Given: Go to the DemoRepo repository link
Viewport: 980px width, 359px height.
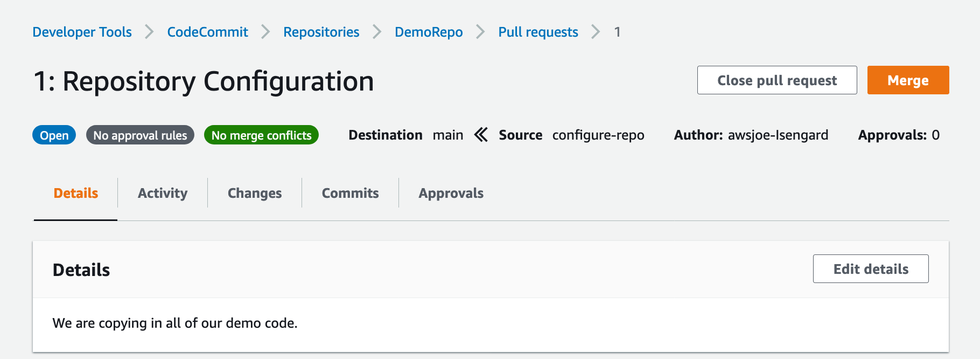Looking at the screenshot, I should click(428, 32).
